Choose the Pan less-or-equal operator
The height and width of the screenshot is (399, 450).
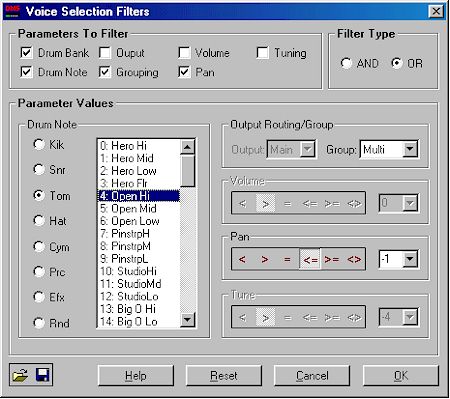coord(310,259)
